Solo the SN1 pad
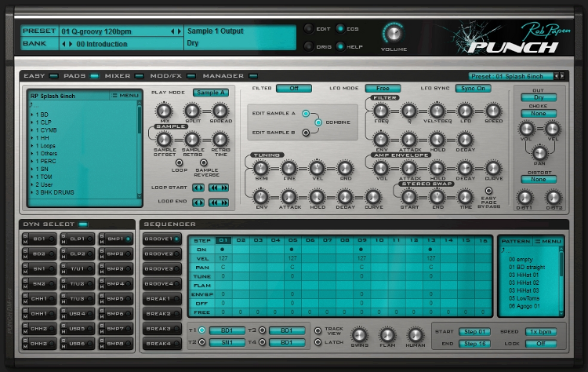Image resolution: width=588 pixels, height=372 pixels. (25, 266)
